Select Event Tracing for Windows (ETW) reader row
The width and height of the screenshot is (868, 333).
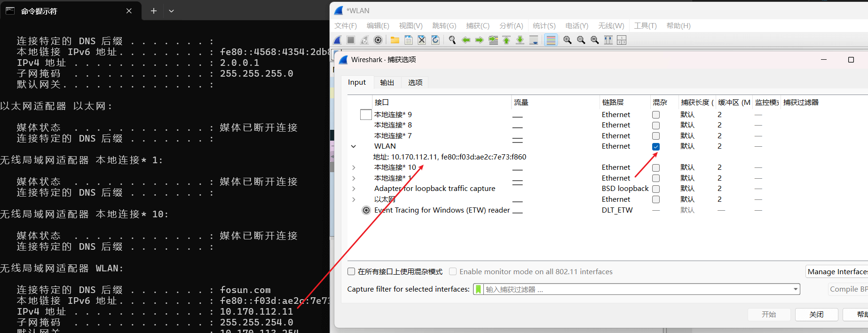click(442, 210)
